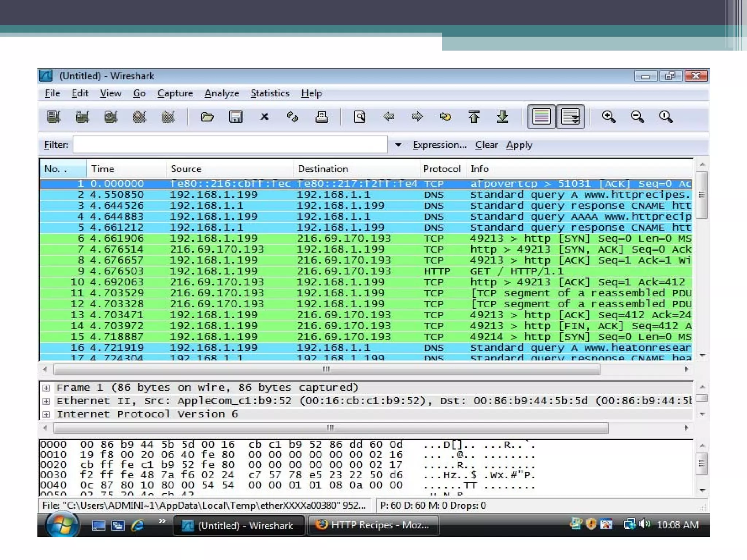Open the filter history dropdown arrow
This screenshot has width=747, height=560.
(398, 145)
